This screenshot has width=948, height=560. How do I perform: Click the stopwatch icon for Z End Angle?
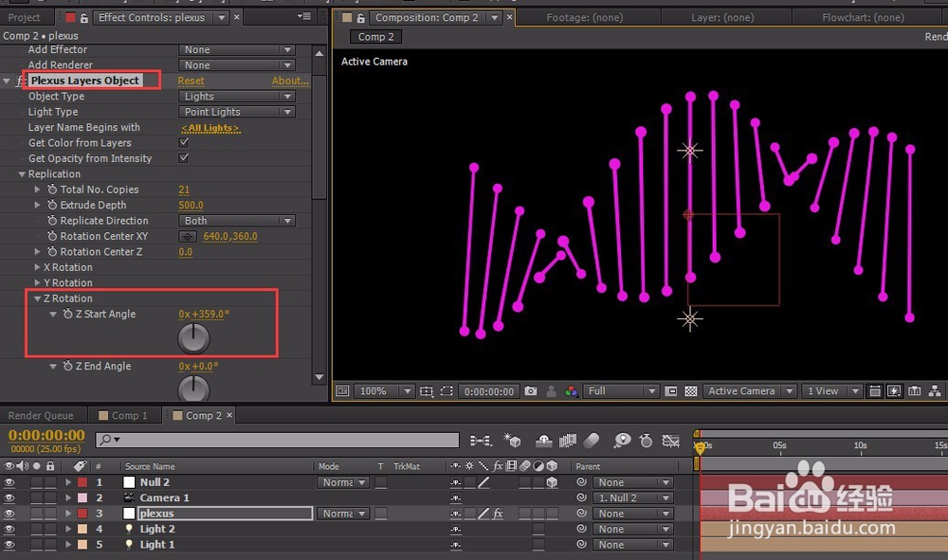click(67, 366)
